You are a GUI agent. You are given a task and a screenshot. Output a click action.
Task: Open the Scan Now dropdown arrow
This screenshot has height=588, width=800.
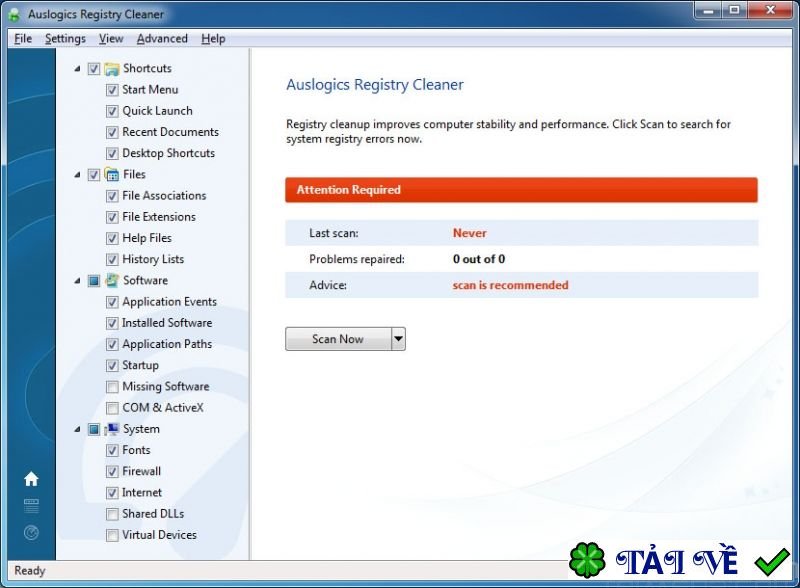(x=398, y=339)
